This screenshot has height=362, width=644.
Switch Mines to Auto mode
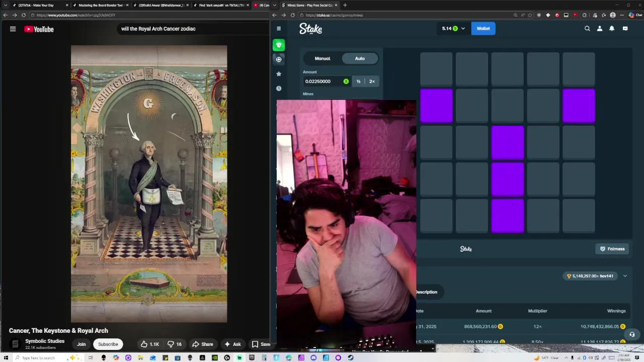pyautogui.click(x=360, y=58)
